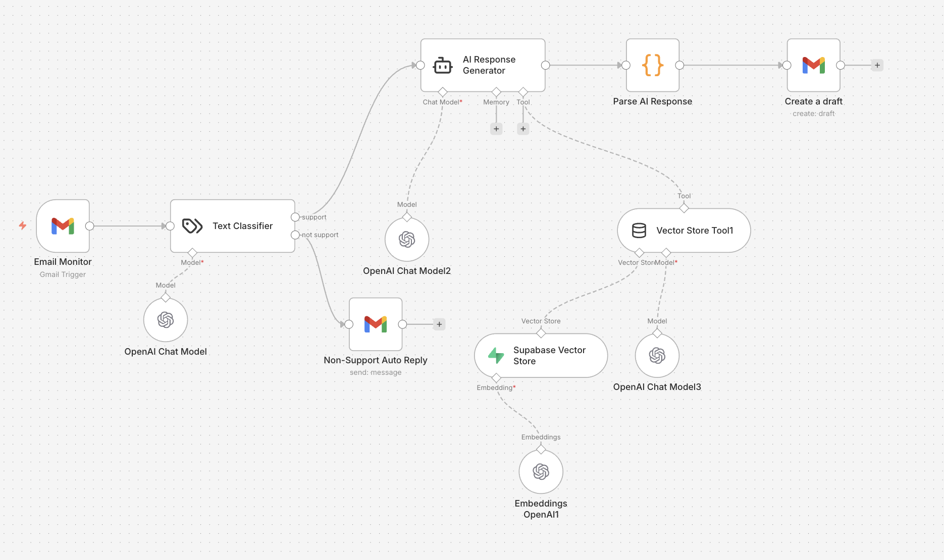Click the 'create: draft' subtitle text
The height and width of the screenshot is (560, 944).
[814, 114]
